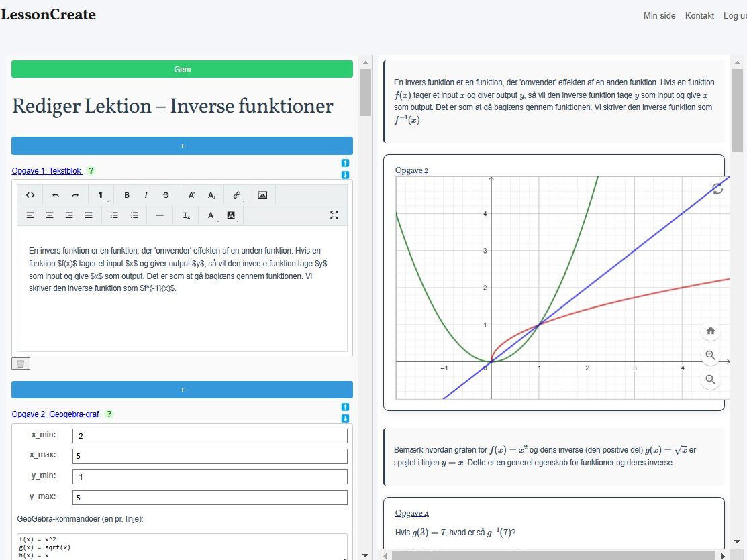Viewport: 747px width, 560px height.
Task: Open Min side in top navigation
Action: tap(659, 15)
